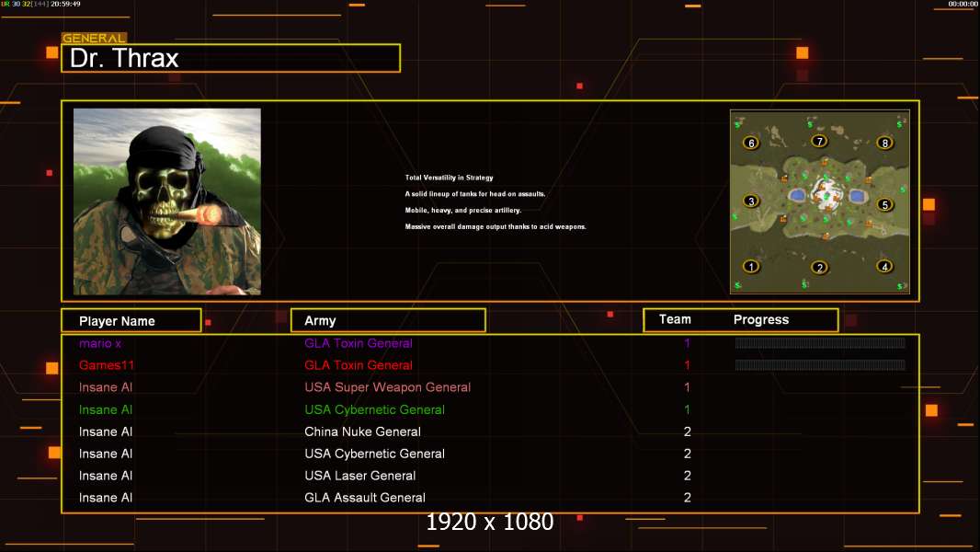Click the Games11 loading progress bar

(820, 364)
